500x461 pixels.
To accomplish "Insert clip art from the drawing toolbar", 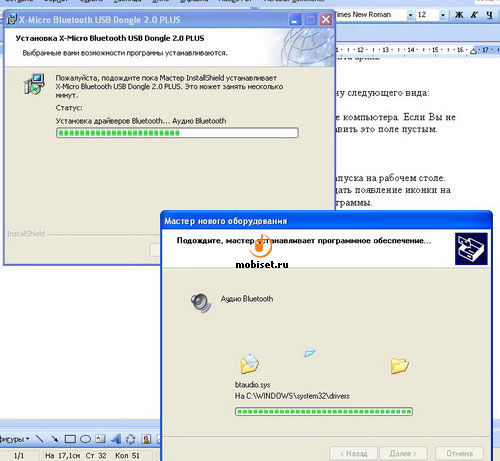I will click(x=146, y=439).
